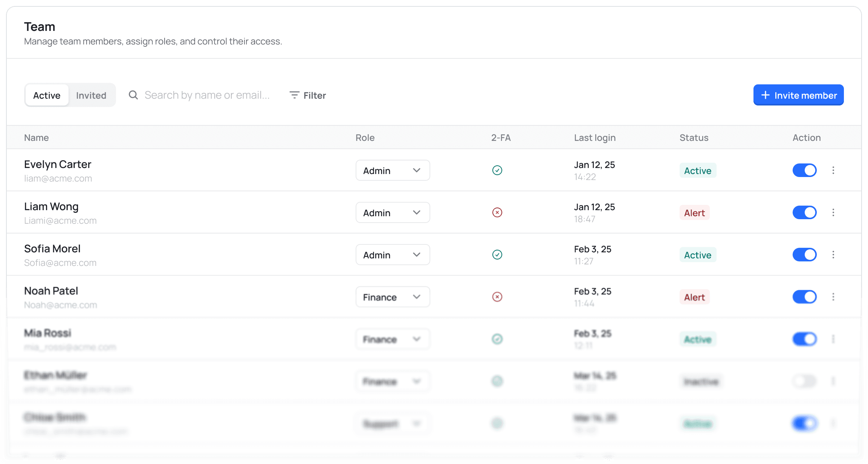
Task: Click Noah Patel's red 2-FA icon
Action: pos(497,297)
